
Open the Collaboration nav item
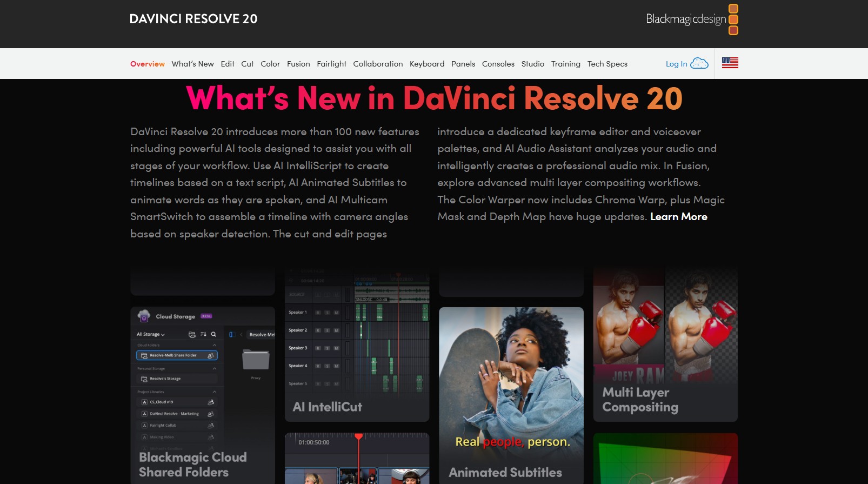click(x=378, y=64)
